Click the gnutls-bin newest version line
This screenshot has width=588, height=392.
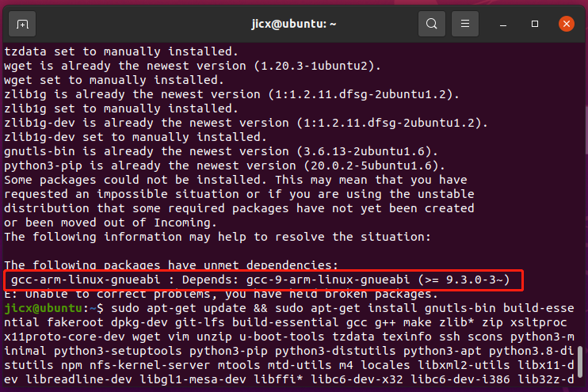coord(221,151)
